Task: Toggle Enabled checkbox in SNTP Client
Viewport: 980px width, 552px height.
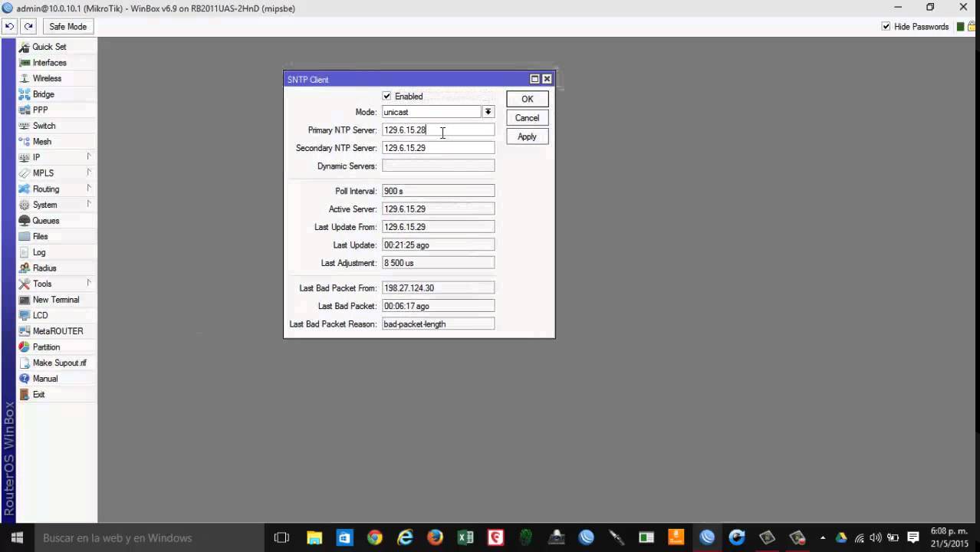Action: point(386,97)
